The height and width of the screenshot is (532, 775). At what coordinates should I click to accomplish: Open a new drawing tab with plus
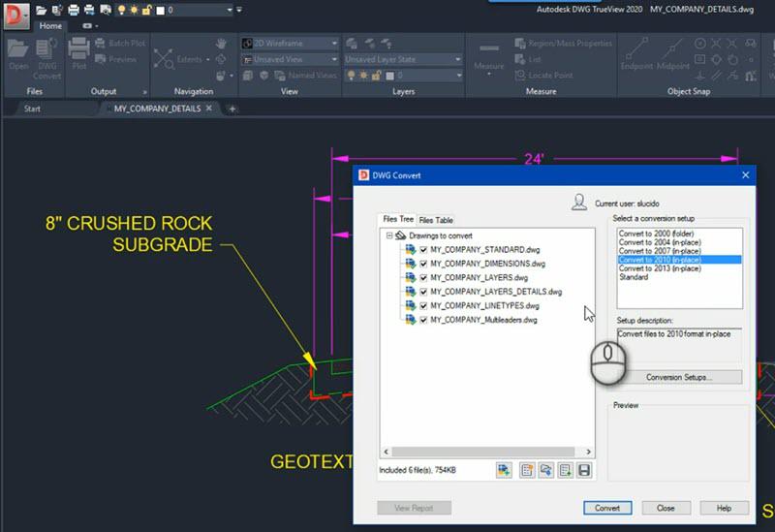[x=232, y=109]
